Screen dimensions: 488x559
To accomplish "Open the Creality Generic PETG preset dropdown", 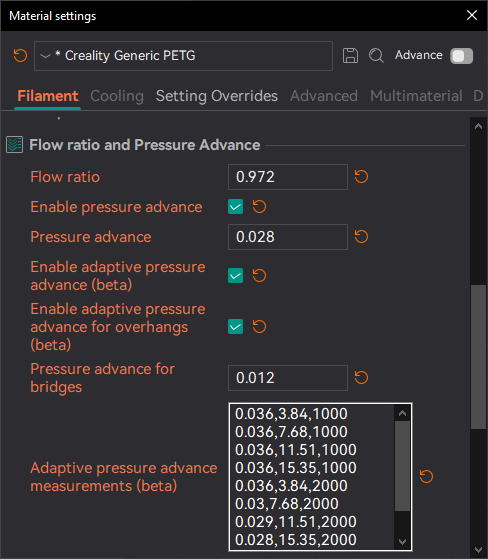I will [183, 56].
